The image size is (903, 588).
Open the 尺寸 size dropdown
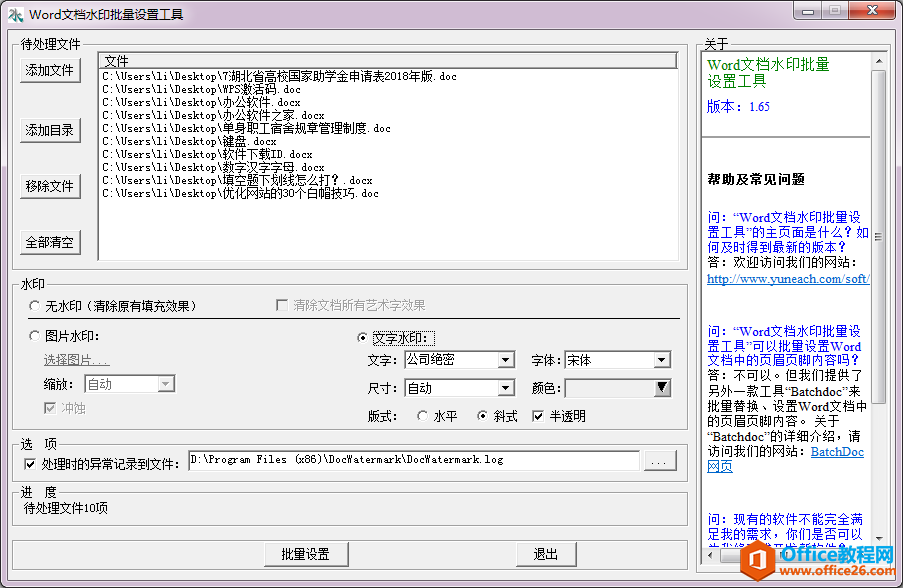click(506, 388)
